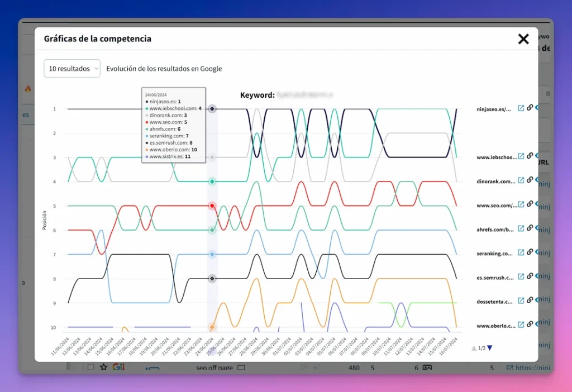Click the external-link icon next to dossetenta.c...
Viewport: 572px width, 392px height.
(522, 299)
